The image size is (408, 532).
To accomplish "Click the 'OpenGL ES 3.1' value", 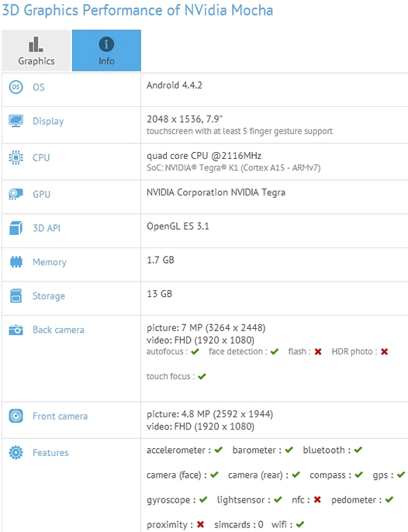I will coord(178,226).
